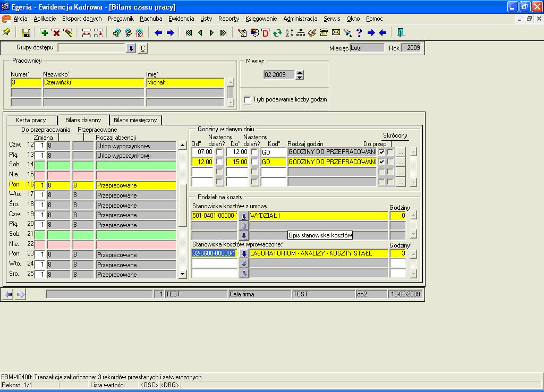This screenshot has height=392, width=544.
Task: Switch to Bilans miesięczny tab
Action: (135, 120)
